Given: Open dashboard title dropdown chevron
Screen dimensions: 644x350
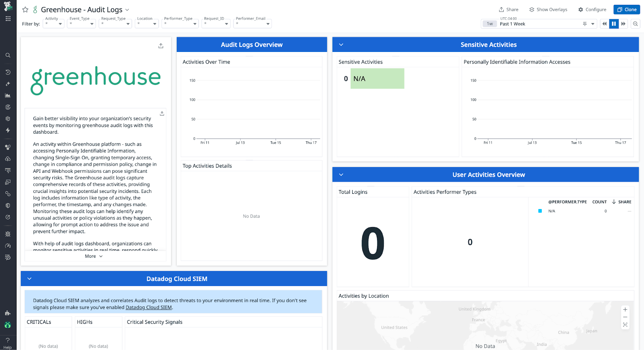Looking at the screenshot, I should pyautogui.click(x=127, y=10).
